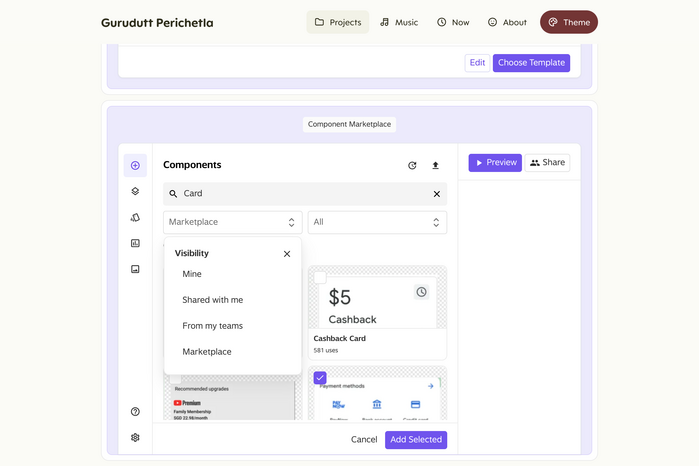Viewport: 699px width, 466px height.
Task: Open the All filter dropdown
Action: (376, 222)
